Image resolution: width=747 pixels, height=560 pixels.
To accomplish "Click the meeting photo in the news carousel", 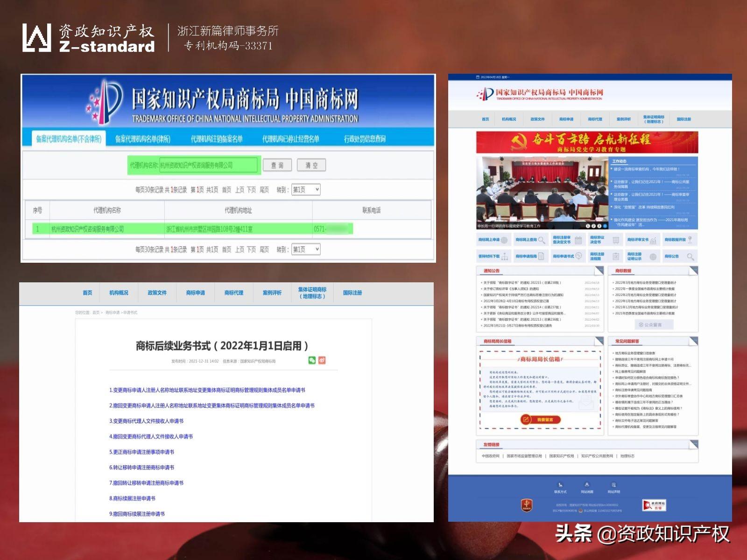I will (x=542, y=193).
